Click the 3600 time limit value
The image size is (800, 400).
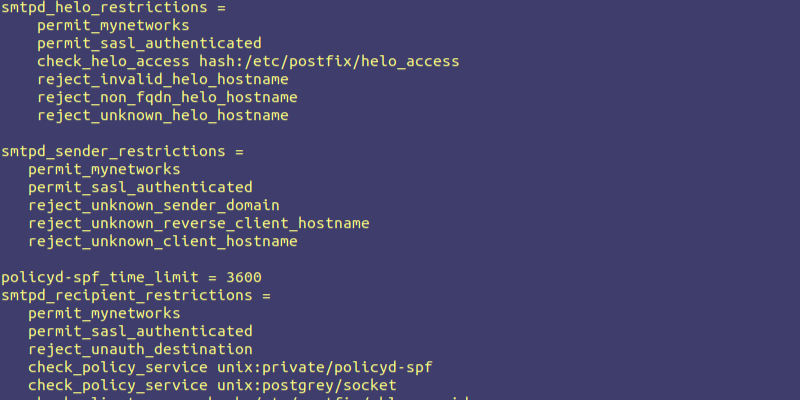pos(244,277)
